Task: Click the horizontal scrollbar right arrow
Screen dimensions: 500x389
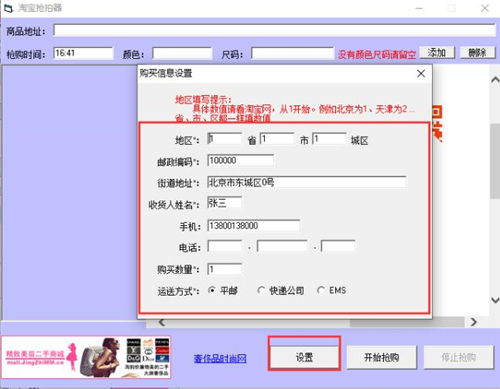Action: (x=473, y=322)
